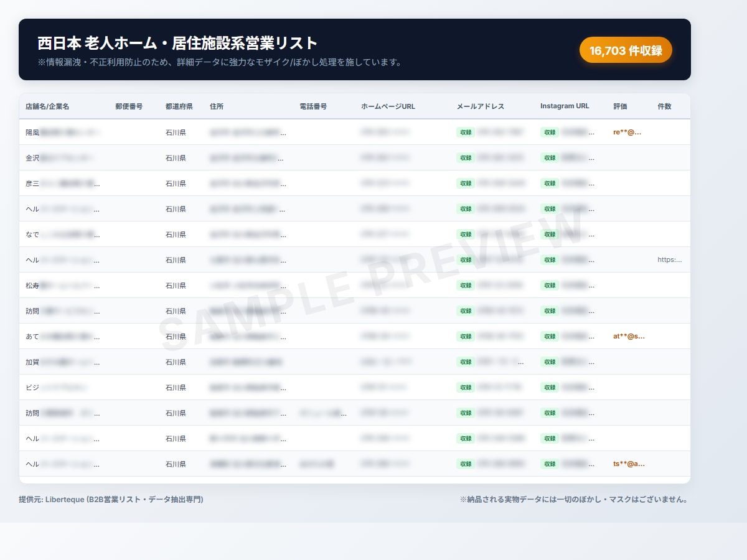Click the 提供元: Liberteque footer text
The height and width of the screenshot is (560, 747).
coord(111,500)
